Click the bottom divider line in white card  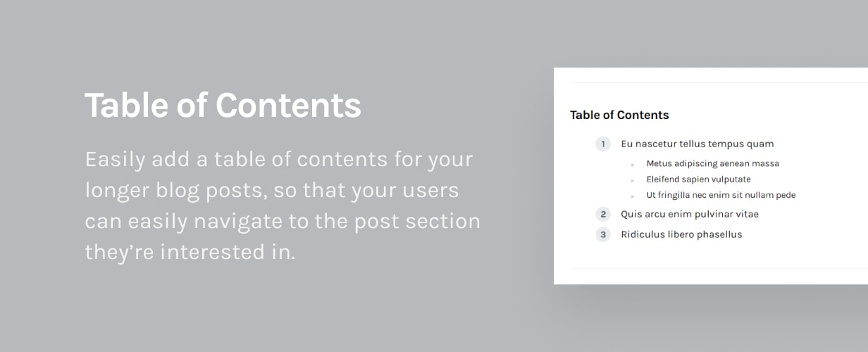(x=719, y=268)
